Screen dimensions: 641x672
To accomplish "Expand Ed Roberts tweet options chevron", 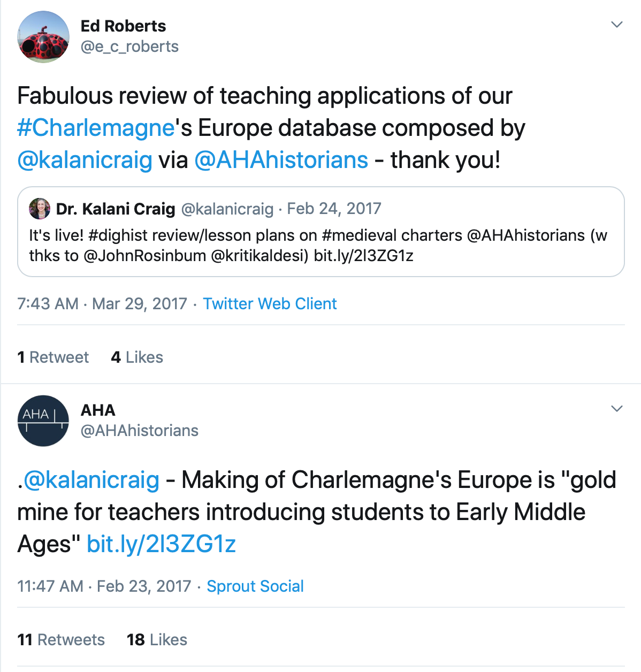I will [x=617, y=25].
